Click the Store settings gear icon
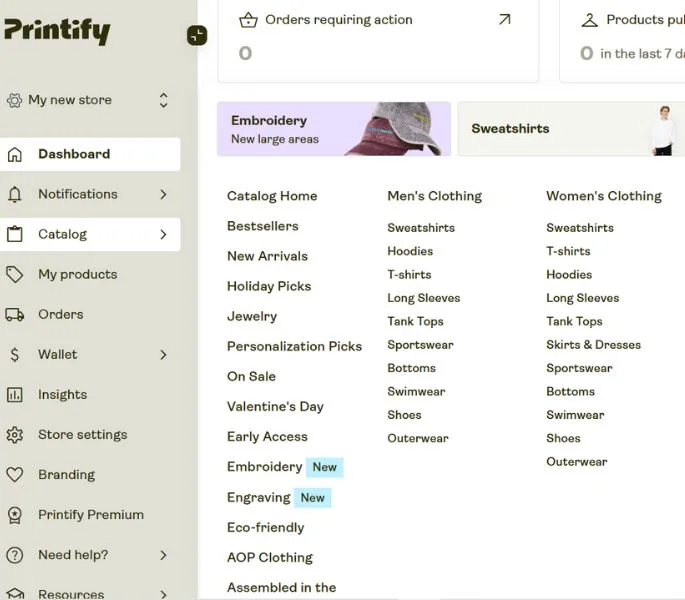This screenshot has width=685, height=600. tap(15, 435)
